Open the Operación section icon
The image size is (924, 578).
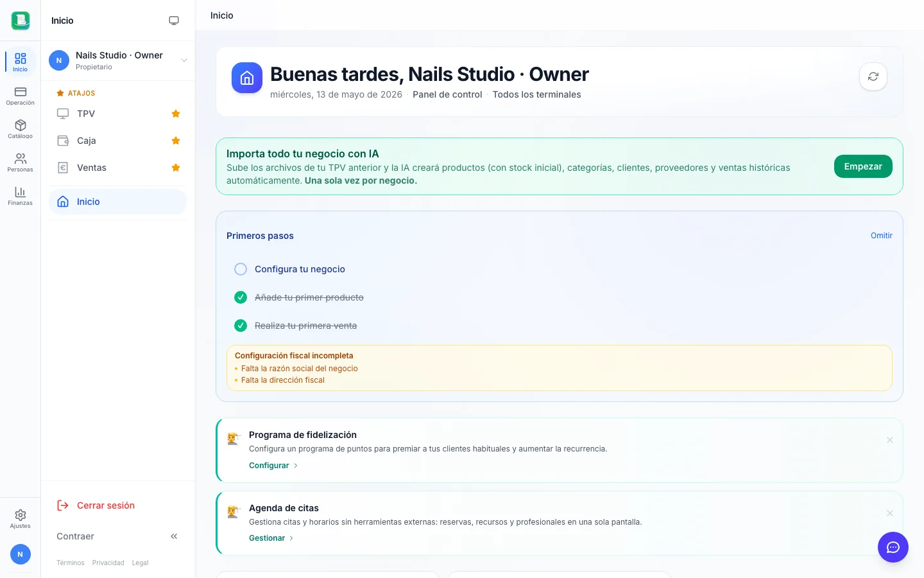[x=20, y=96]
